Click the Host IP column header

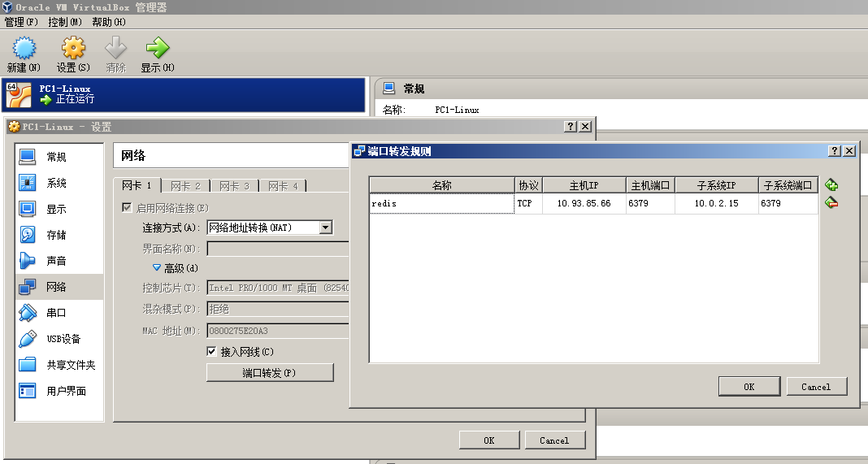pyautogui.click(x=584, y=185)
